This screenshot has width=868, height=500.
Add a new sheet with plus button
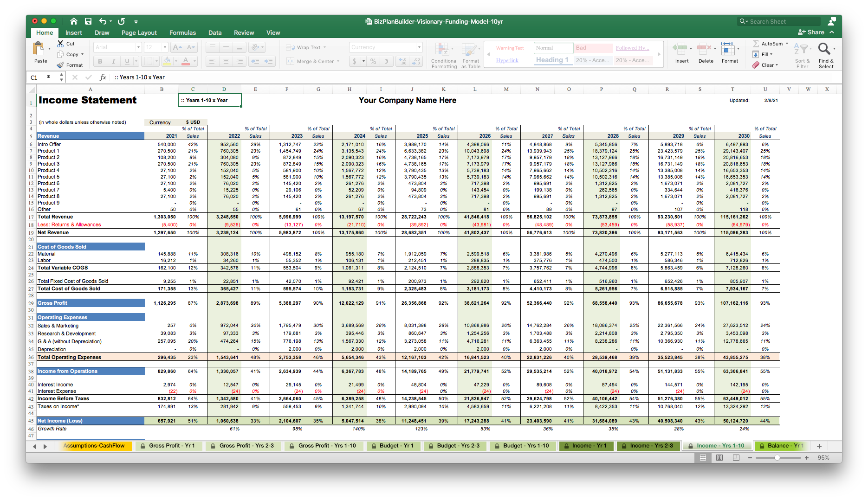point(819,446)
